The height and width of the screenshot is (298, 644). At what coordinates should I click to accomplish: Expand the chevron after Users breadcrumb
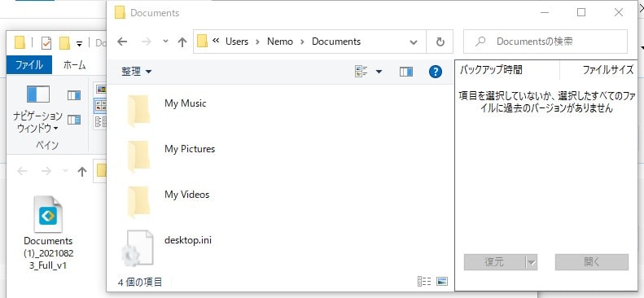[x=257, y=42]
